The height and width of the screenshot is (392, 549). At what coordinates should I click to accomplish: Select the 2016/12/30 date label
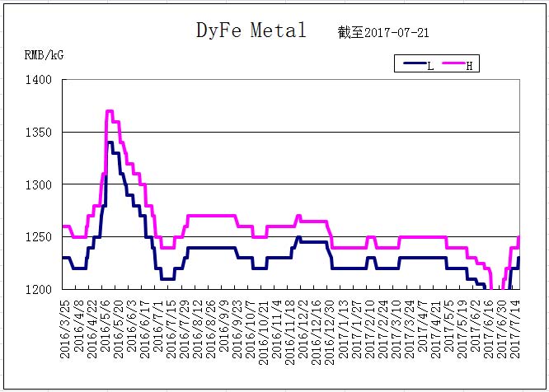[x=330, y=332]
